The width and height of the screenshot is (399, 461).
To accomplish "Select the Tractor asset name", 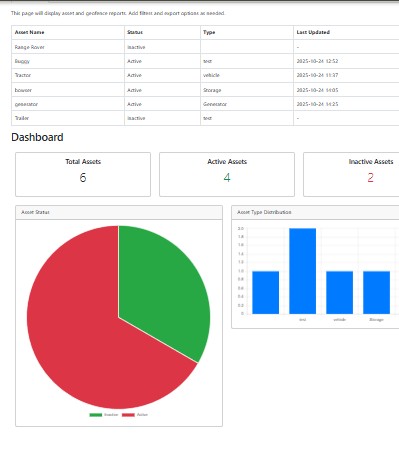I will coord(23,75).
